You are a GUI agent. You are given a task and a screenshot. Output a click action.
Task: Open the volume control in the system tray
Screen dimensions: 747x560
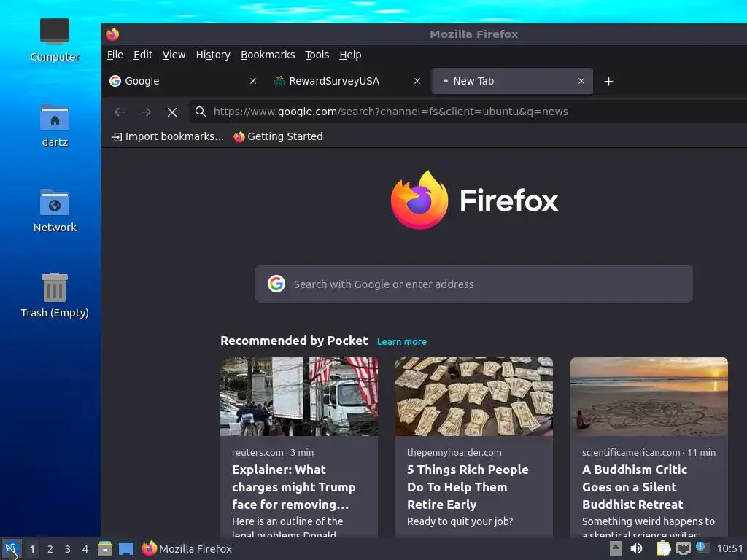pos(636,548)
